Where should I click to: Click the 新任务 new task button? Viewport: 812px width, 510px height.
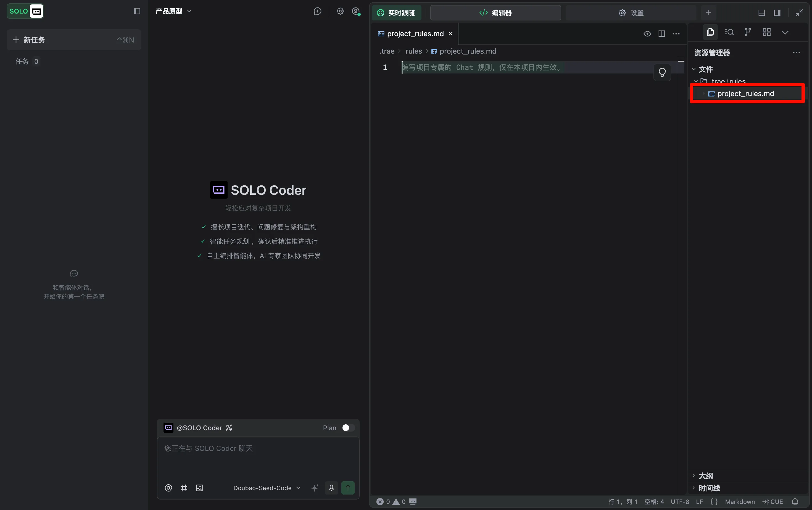point(73,40)
